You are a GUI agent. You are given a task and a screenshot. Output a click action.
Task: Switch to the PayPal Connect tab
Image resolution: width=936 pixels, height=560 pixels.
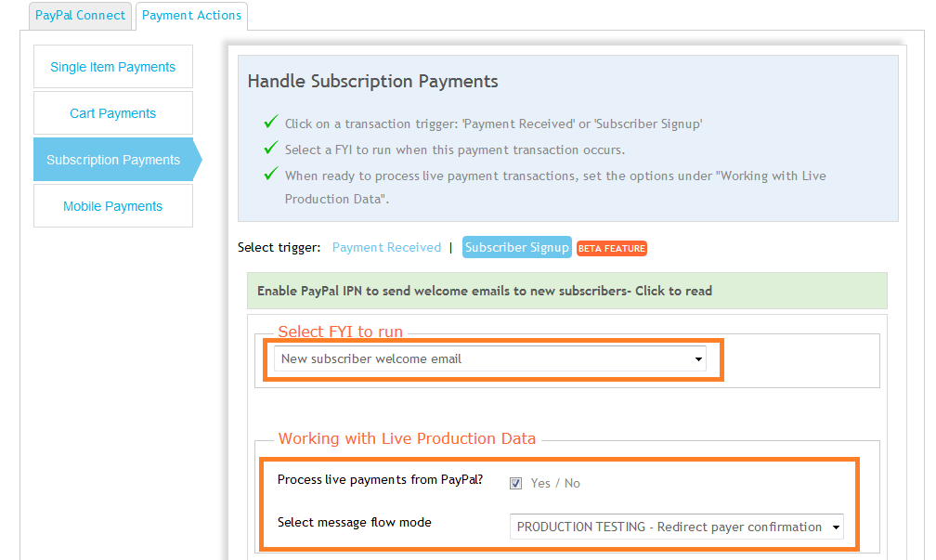(80, 16)
